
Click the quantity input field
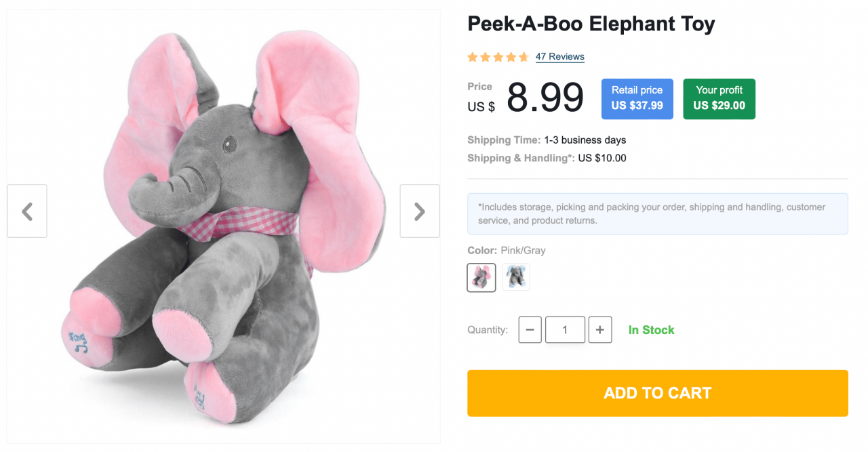pos(565,329)
